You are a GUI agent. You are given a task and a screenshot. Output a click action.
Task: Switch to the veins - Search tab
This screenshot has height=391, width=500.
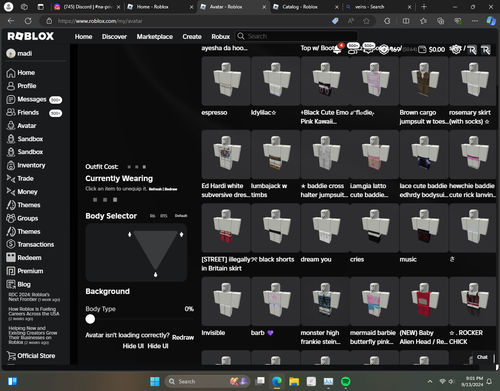378,7
